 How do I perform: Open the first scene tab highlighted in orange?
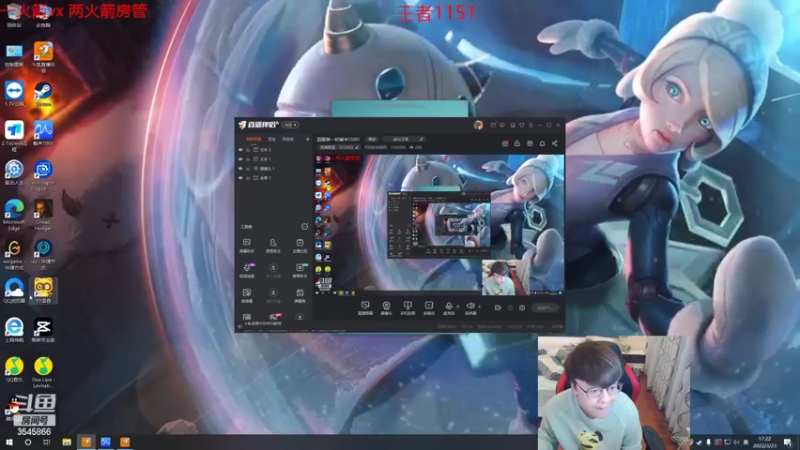point(254,139)
